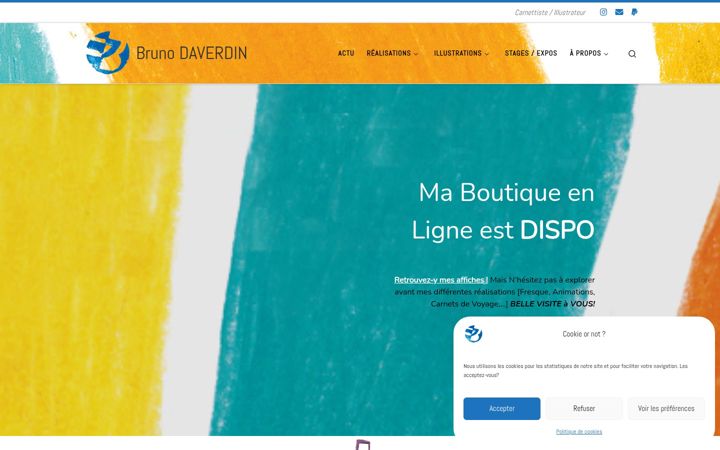Open the ACTU menu item
Image resolution: width=720 pixels, height=450 pixels.
(x=346, y=53)
